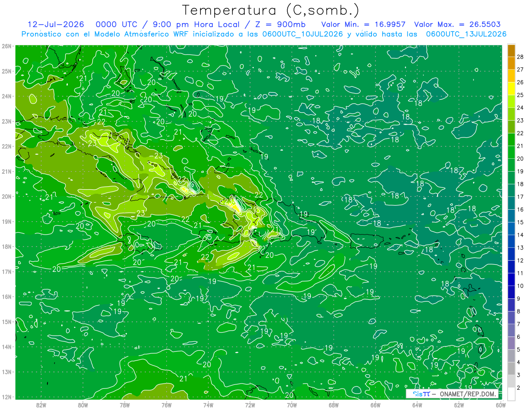Click the '19N' latitude axis label
Screen dimensions: 532x411
6,221
